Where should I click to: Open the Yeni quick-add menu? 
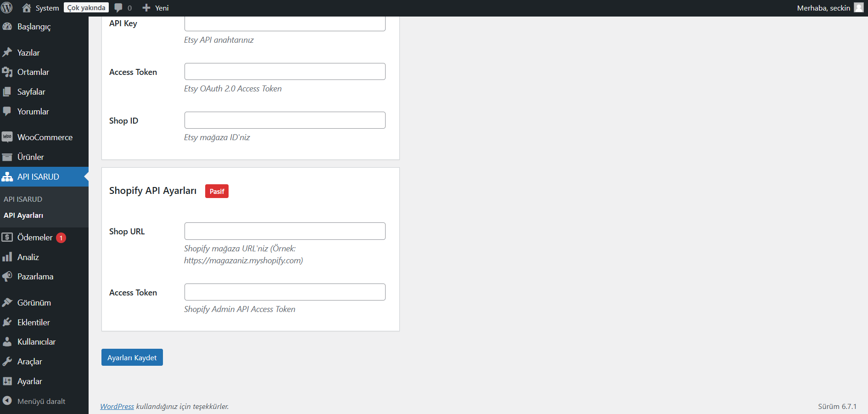pos(155,7)
